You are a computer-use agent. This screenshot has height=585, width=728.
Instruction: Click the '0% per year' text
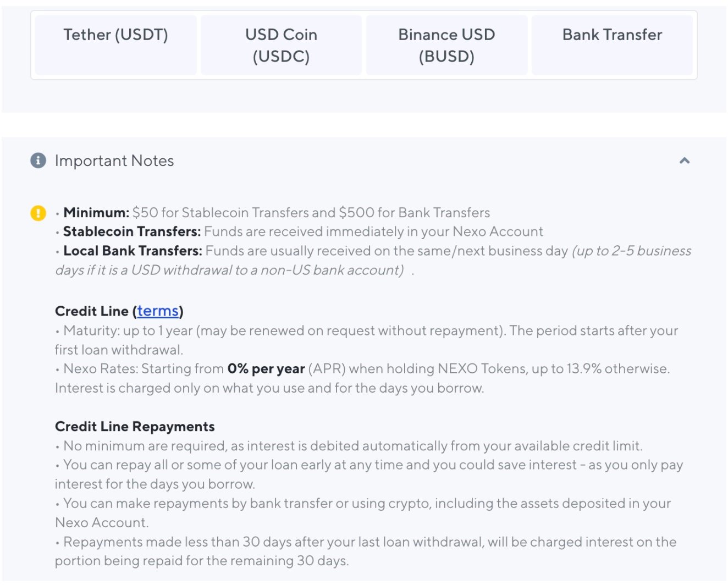click(x=266, y=369)
